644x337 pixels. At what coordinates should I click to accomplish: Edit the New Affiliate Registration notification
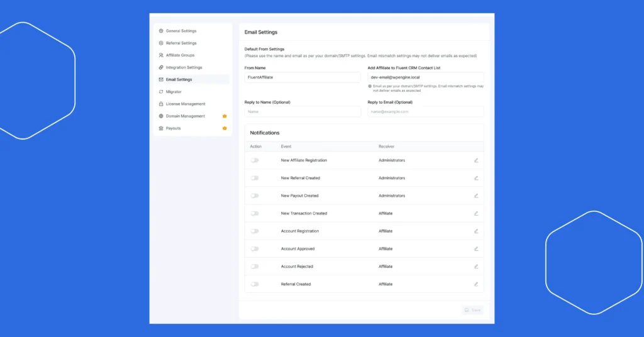coord(476,160)
